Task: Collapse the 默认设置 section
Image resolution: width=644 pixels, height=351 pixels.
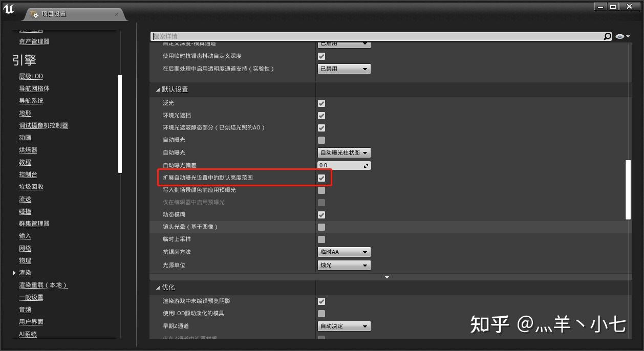Action: click(158, 89)
